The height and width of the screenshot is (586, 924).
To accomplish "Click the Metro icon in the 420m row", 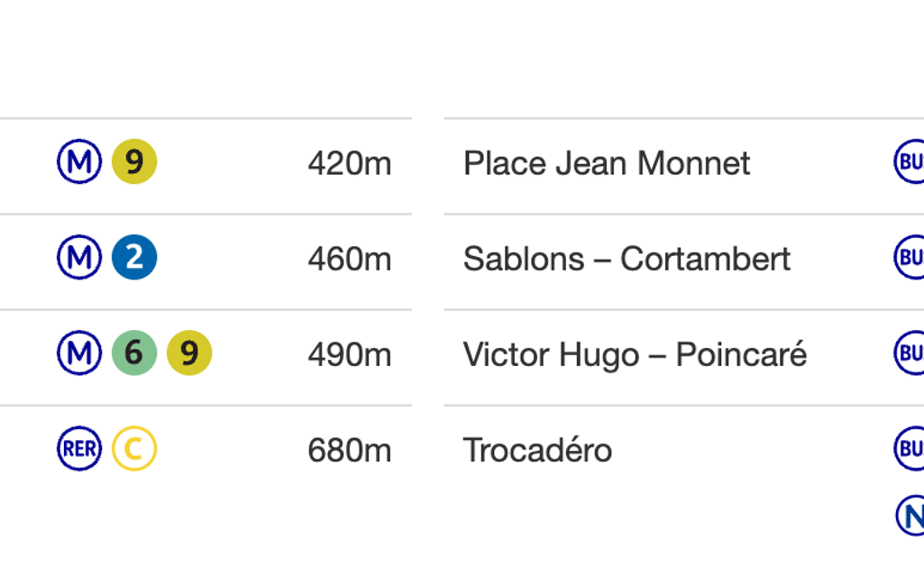I will click(79, 163).
